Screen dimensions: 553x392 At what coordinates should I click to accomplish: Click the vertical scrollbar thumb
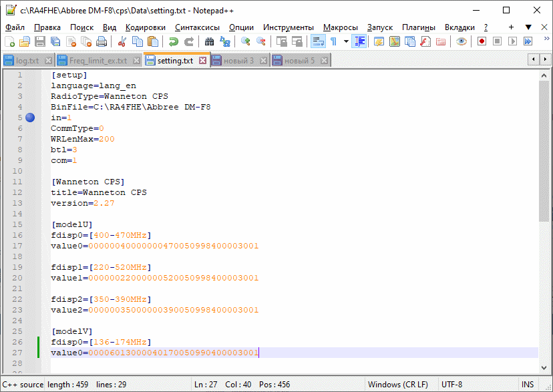pyautogui.click(x=544, y=151)
